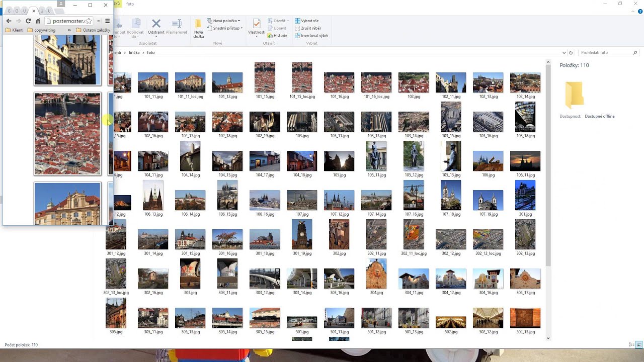Open the Ostatní záložky bookmarks folder

point(93,30)
